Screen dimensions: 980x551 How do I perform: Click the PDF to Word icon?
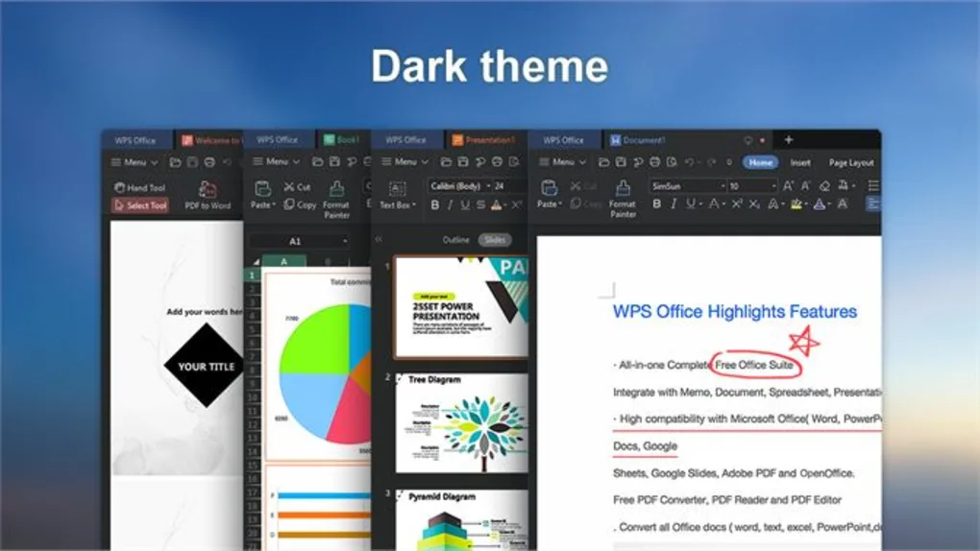point(208,194)
